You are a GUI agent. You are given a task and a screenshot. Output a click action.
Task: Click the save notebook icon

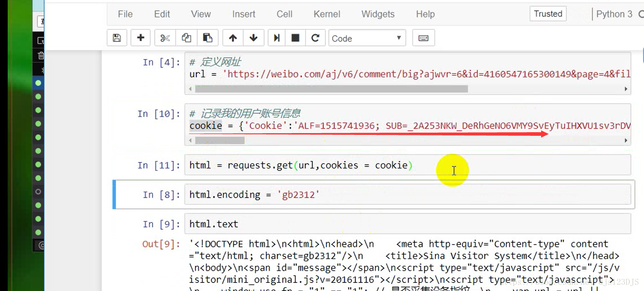click(117, 38)
